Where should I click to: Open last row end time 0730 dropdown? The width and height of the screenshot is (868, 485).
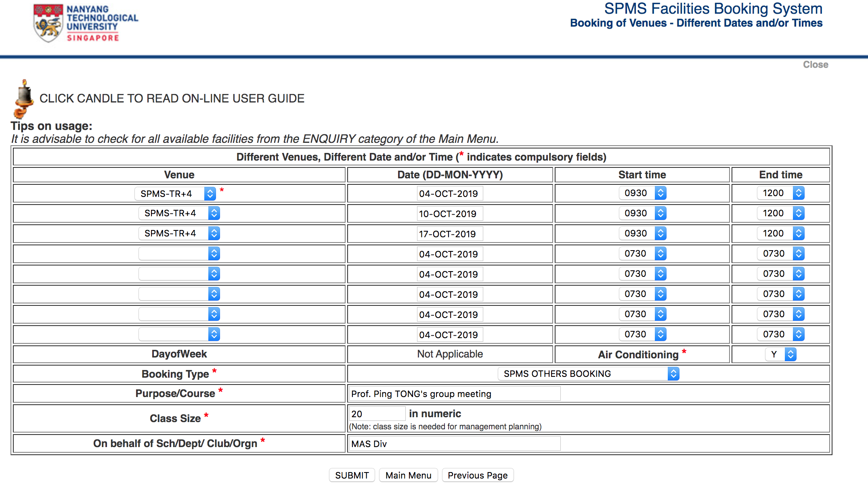click(x=780, y=334)
